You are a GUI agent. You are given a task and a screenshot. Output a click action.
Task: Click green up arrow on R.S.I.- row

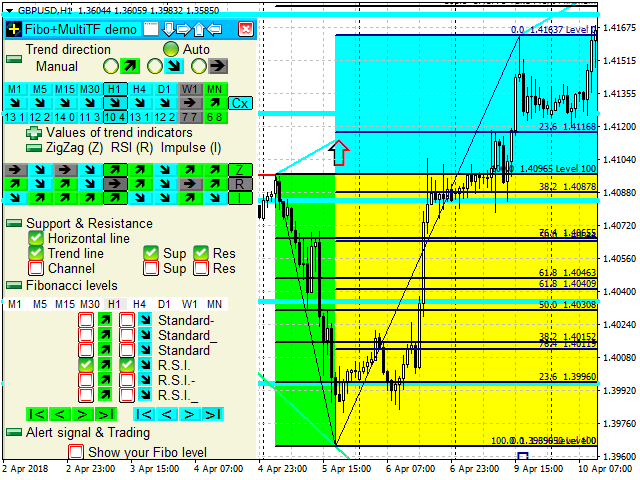coord(105,380)
